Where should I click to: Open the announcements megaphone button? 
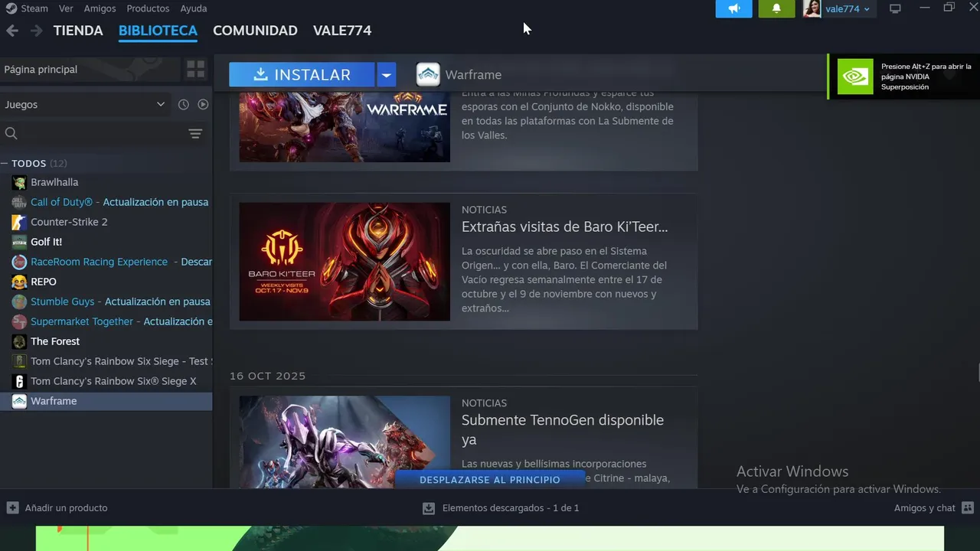click(x=734, y=8)
